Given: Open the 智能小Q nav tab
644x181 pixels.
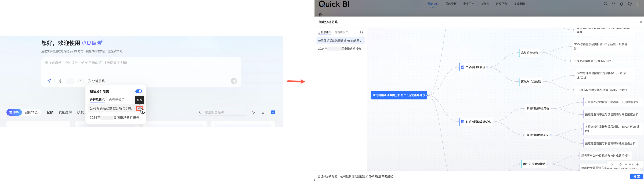Looking at the screenshot, I should 433,4.
